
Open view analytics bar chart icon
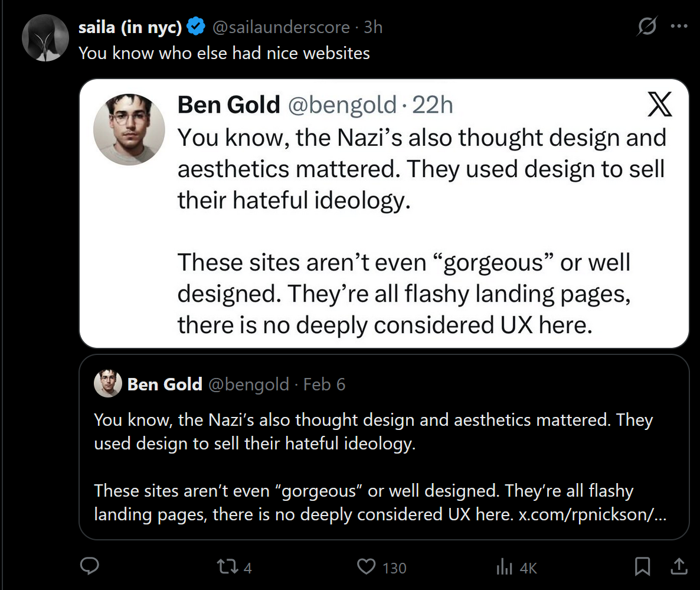pyautogui.click(x=504, y=568)
